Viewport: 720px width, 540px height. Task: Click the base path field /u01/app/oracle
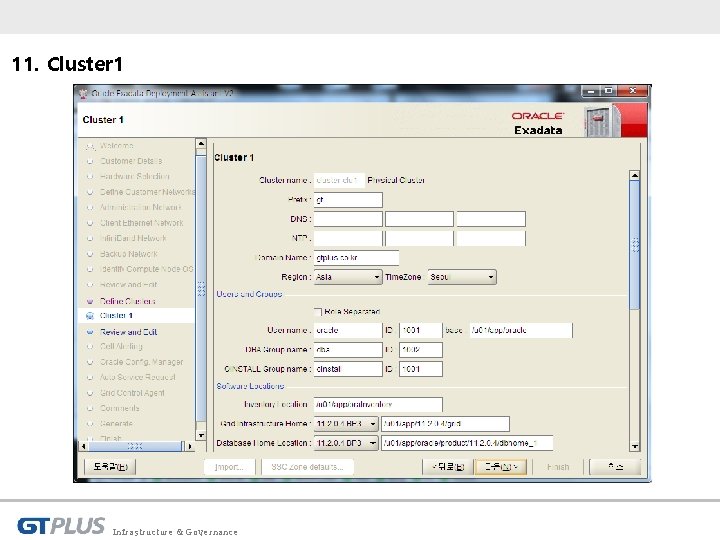(x=521, y=330)
